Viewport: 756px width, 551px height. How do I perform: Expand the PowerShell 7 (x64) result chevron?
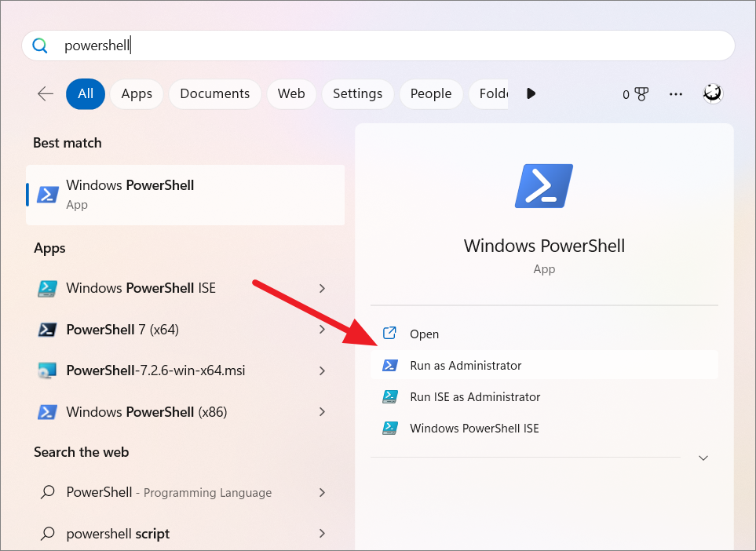322,329
